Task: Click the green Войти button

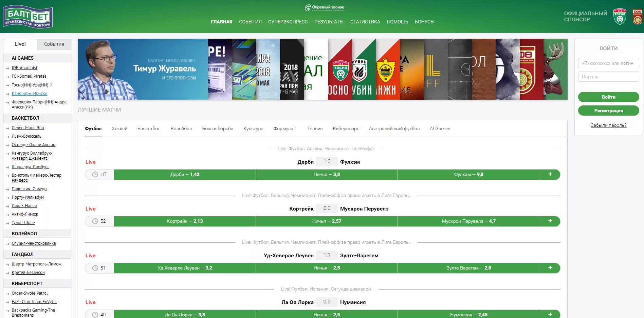Action: [608, 97]
